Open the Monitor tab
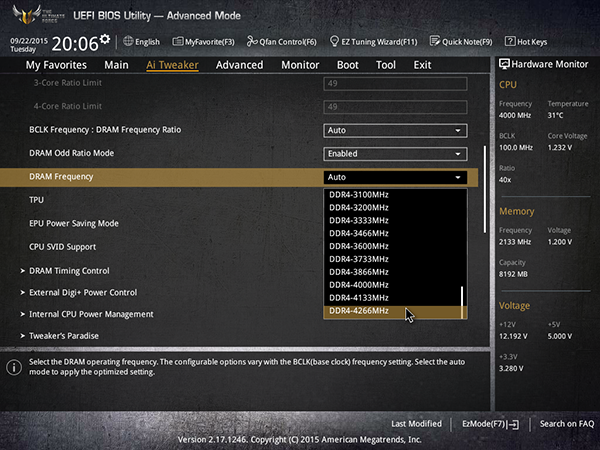 click(x=300, y=65)
